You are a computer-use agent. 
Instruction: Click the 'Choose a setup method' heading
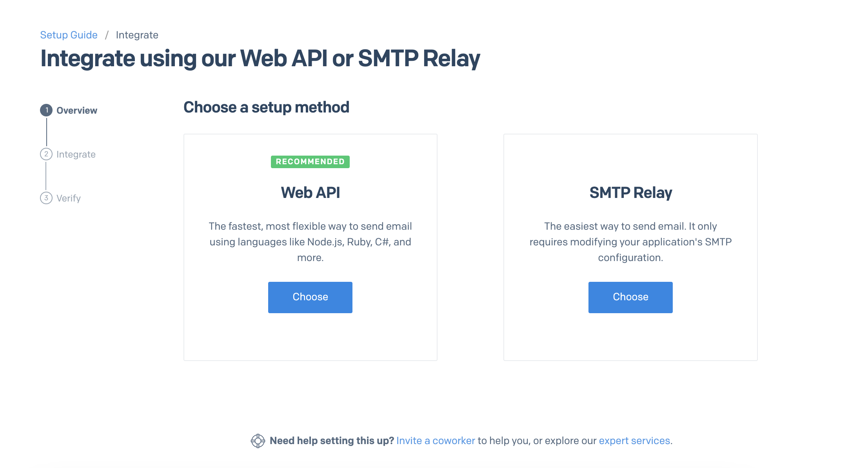coord(266,107)
